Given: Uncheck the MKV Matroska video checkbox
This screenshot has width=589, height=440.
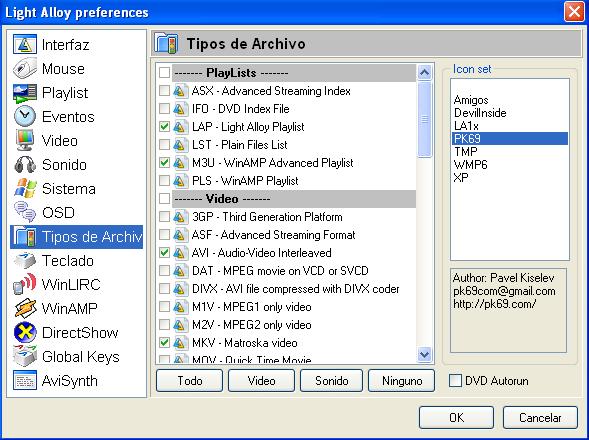Looking at the screenshot, I should tap(164, 342).
